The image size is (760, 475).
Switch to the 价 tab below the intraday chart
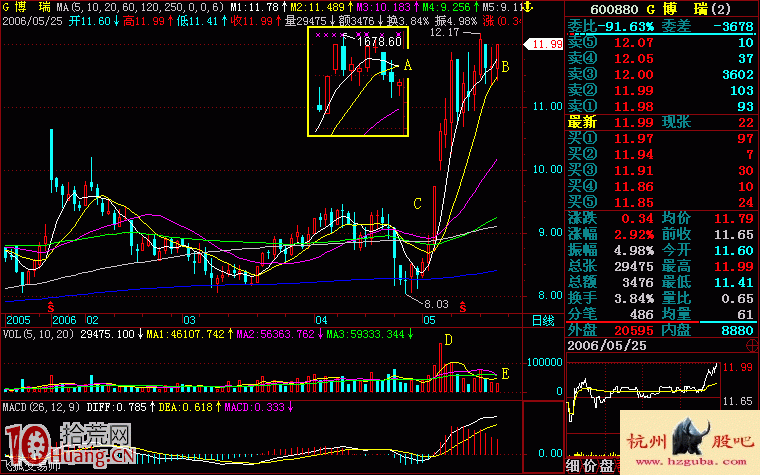point(591,466)
